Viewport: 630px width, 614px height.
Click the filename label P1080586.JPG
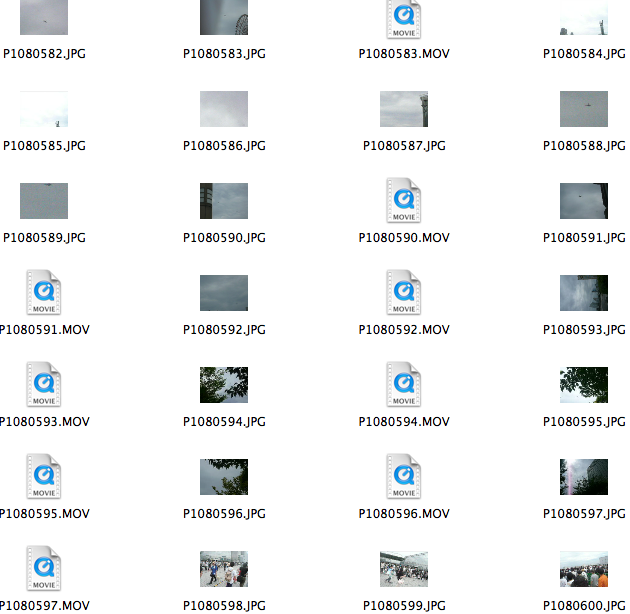click(x=224, y=146)
